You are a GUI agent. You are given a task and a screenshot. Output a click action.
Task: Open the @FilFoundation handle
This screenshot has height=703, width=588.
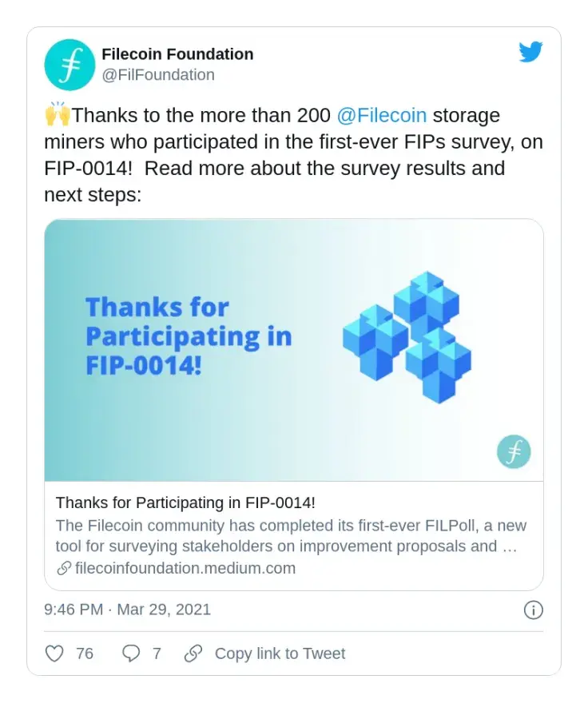(x=158, y=74)
